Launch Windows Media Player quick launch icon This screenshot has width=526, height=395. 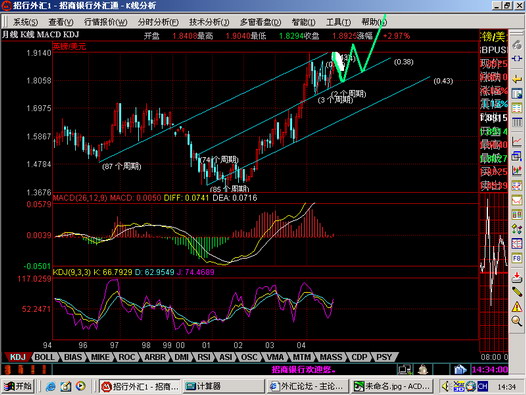coord(80,387)
